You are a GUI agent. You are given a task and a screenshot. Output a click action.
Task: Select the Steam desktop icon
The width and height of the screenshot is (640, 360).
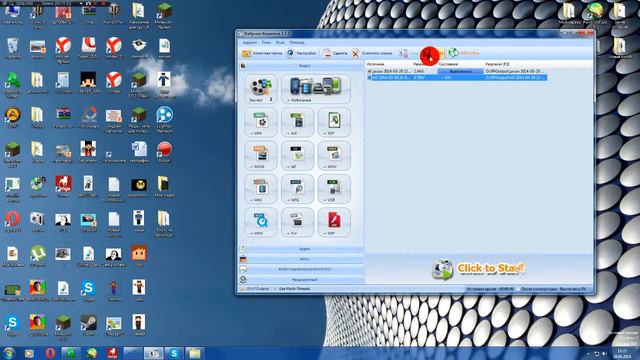pos(88,325)
